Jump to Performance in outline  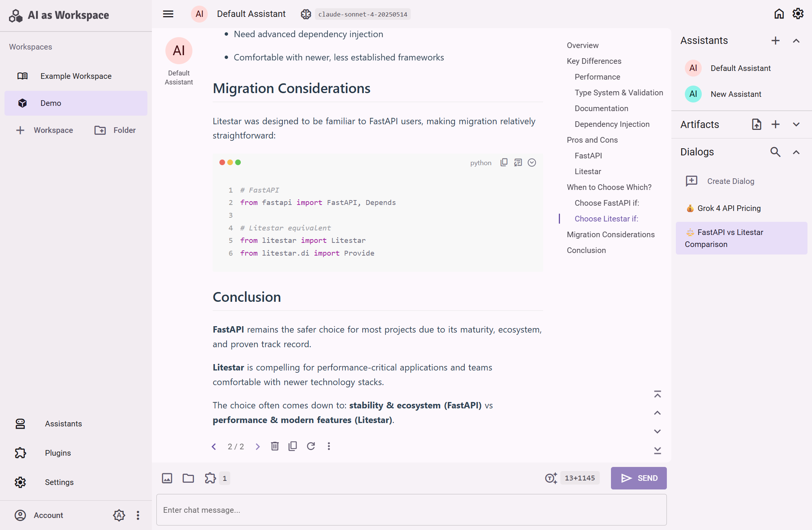[597, 77]
